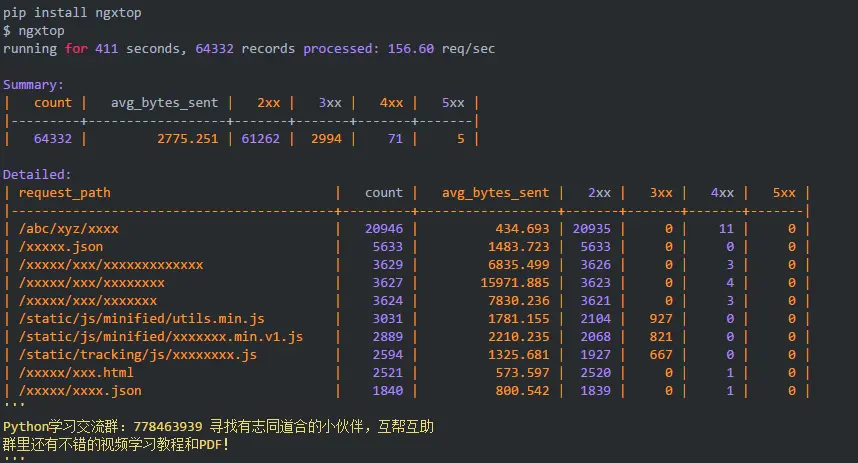Image resolution: width=858 pixels, height=463 pixels.
Task: Click 2xx value '1927'
Action: [x=596, y=355]
